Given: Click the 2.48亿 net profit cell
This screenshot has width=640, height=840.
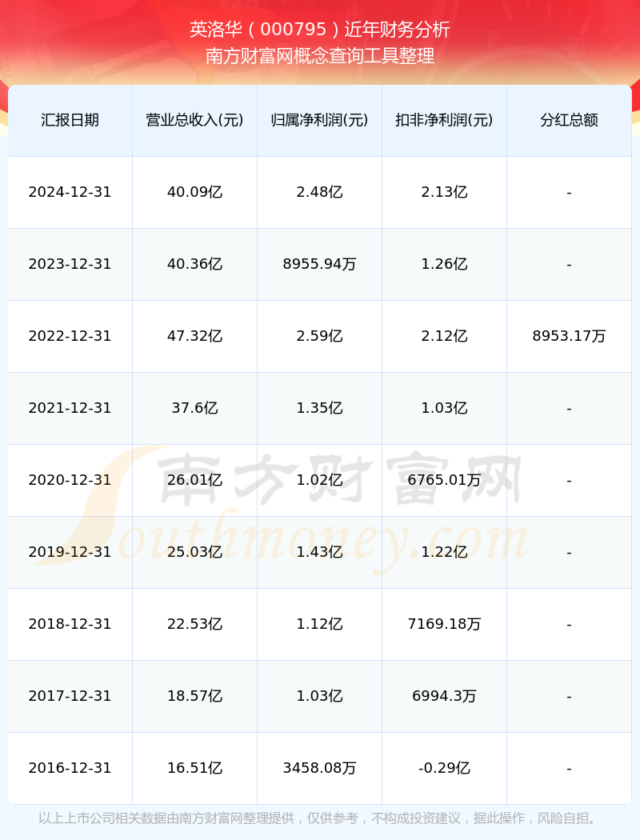Looking at the screenshot, I should click(320, 192).
